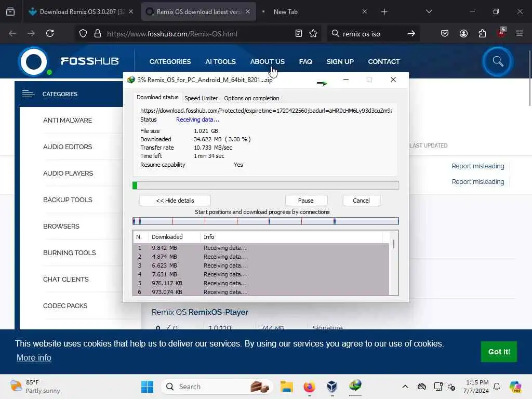Viewport: 532px width, 399px height.
Task: Open CHAT CLIENTS category
Action: [x=65, y=279]
